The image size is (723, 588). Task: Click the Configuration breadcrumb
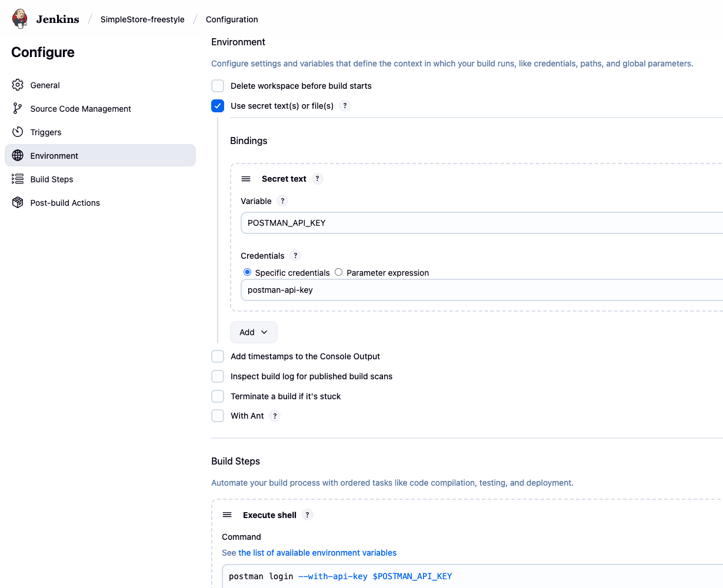pyautogui.click(x=232, y=19)
